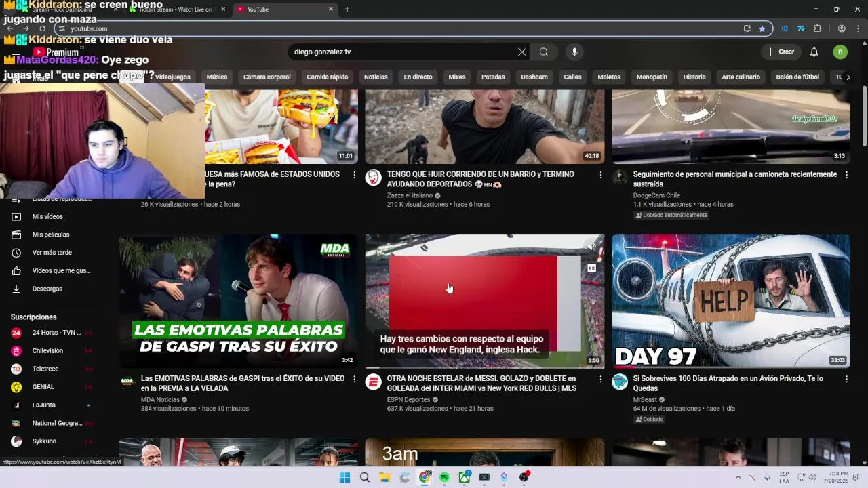The height and width of the screenshot is (488, 868).
Task: Open Zazza el italiano channel avatar
Action: (x=373, y=178)
